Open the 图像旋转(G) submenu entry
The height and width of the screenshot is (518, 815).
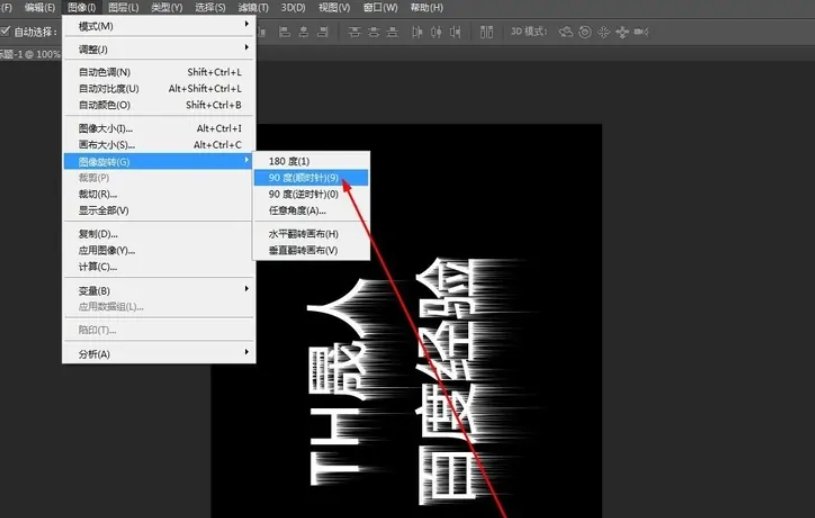click(159, 162)
